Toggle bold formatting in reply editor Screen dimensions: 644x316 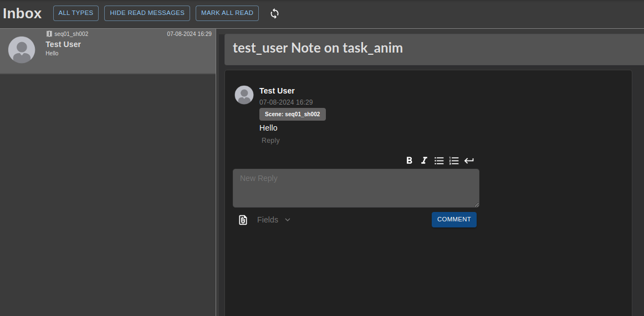(x=409, y=160)
